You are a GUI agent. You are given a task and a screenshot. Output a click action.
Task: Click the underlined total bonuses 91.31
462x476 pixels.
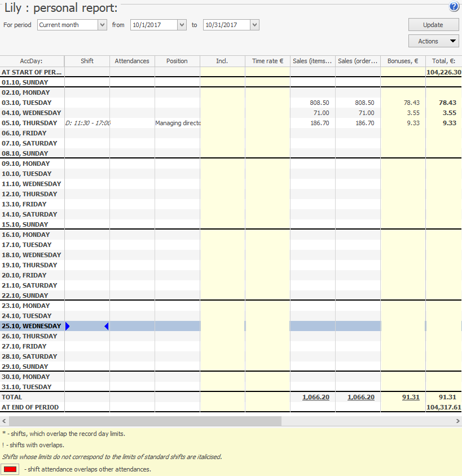[x=411, y=397]
